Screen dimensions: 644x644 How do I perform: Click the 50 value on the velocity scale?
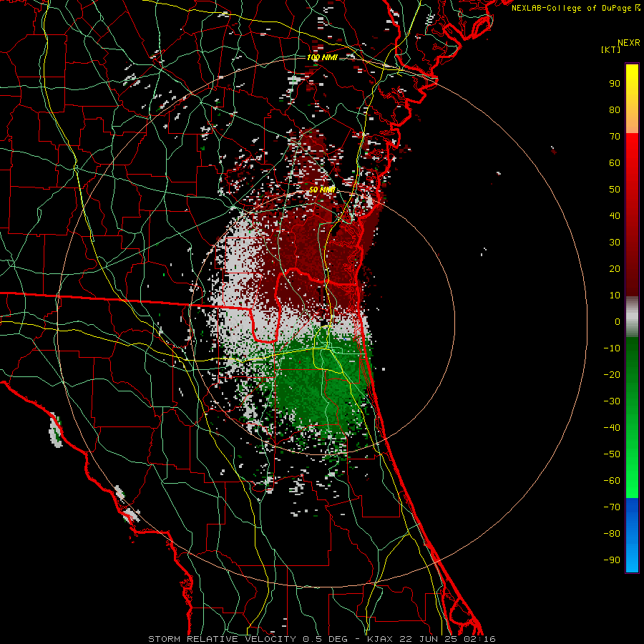click(615, 190)
